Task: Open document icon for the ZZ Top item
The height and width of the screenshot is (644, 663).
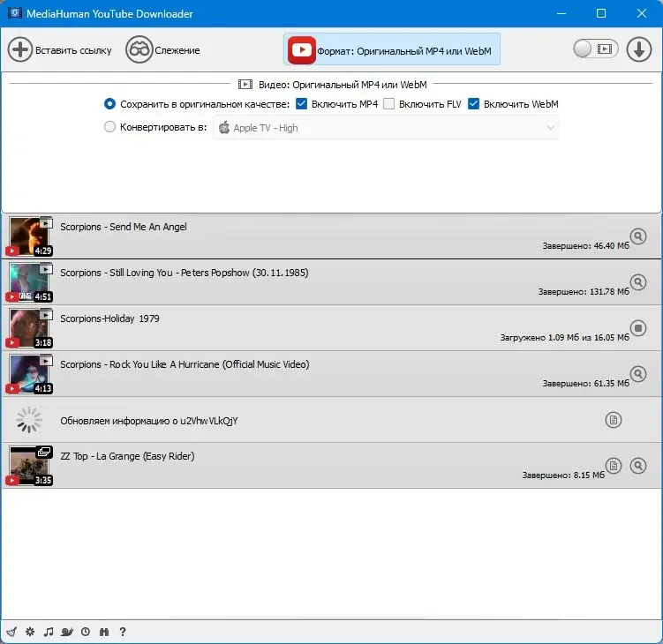Action: (x=613, y=465)
